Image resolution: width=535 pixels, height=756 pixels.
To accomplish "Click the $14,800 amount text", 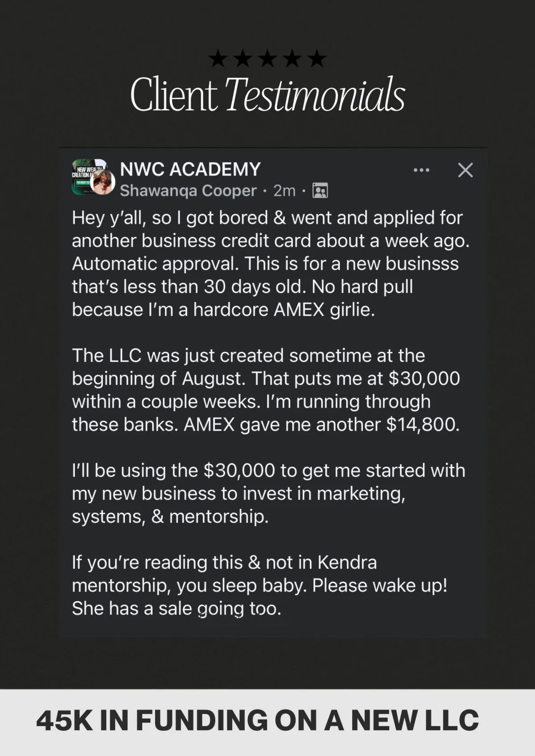I will click(422, 425).
